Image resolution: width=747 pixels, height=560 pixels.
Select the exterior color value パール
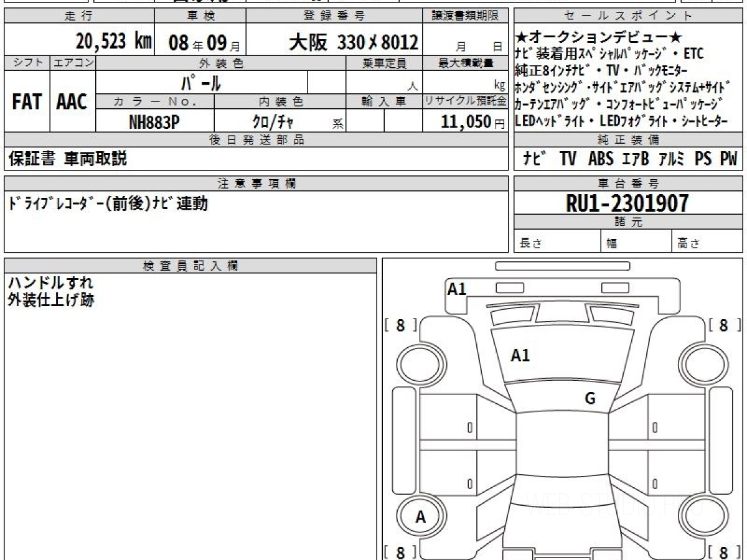(x=201, y=83)
